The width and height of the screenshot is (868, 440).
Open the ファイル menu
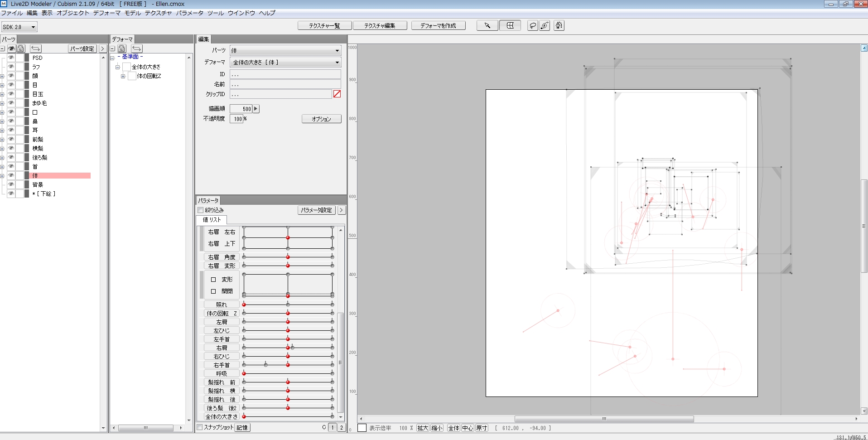point(12,13)
